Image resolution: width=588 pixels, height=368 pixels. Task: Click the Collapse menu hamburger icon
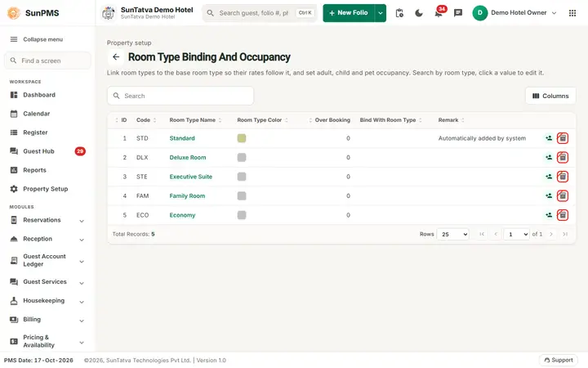pyautogui.click(x=14, y=39)
